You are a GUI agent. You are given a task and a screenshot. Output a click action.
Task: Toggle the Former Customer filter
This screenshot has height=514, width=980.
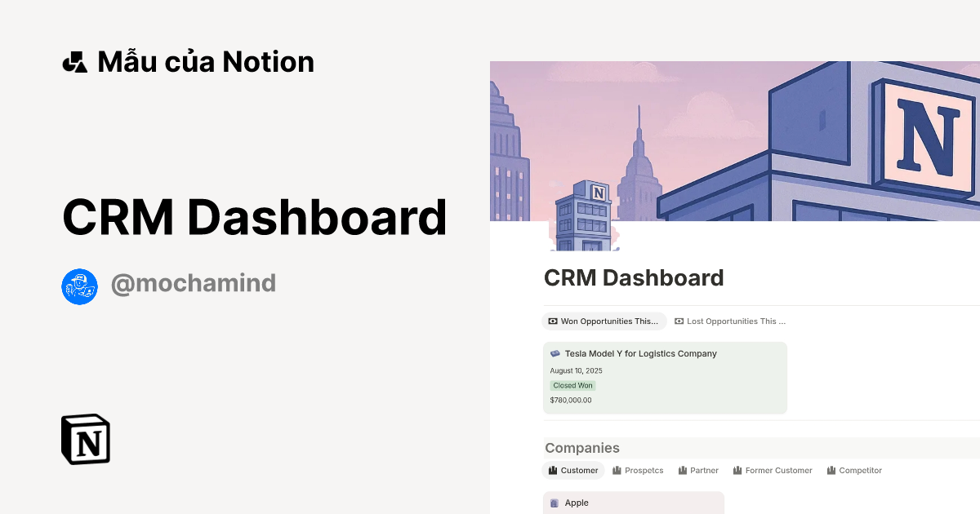[773, 470]
